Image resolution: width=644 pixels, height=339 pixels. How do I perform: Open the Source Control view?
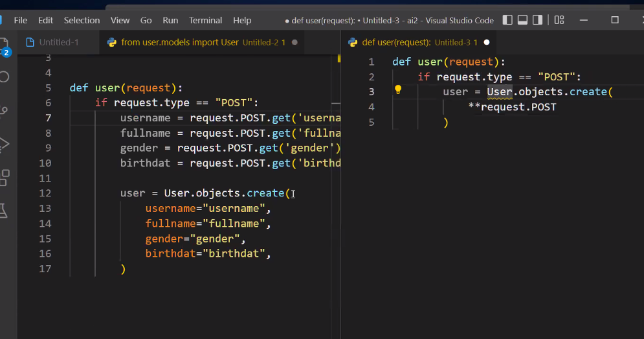click(x=4, y=111)
